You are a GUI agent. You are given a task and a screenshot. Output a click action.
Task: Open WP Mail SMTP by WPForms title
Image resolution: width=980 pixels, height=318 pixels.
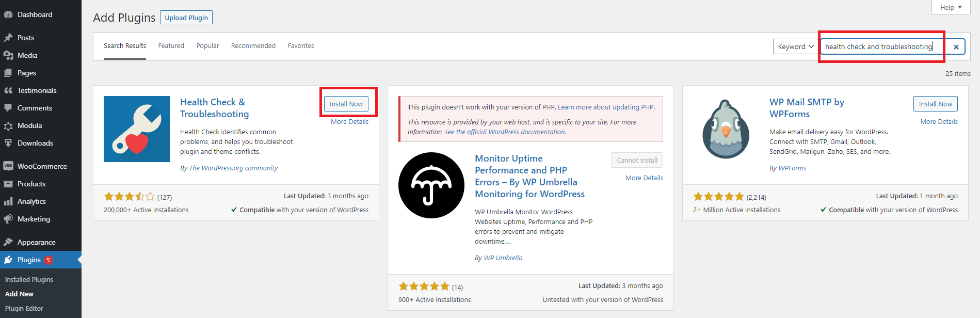point(807,108)
